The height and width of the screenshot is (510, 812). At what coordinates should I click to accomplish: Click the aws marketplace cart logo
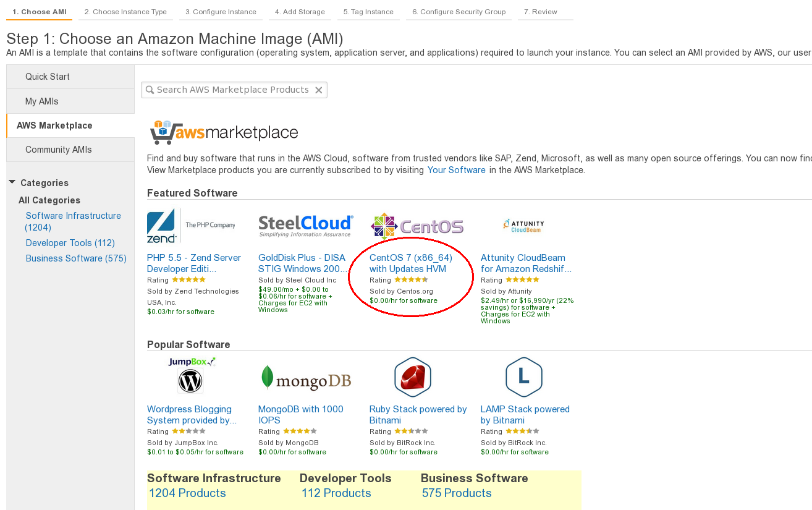click(224, 132)
